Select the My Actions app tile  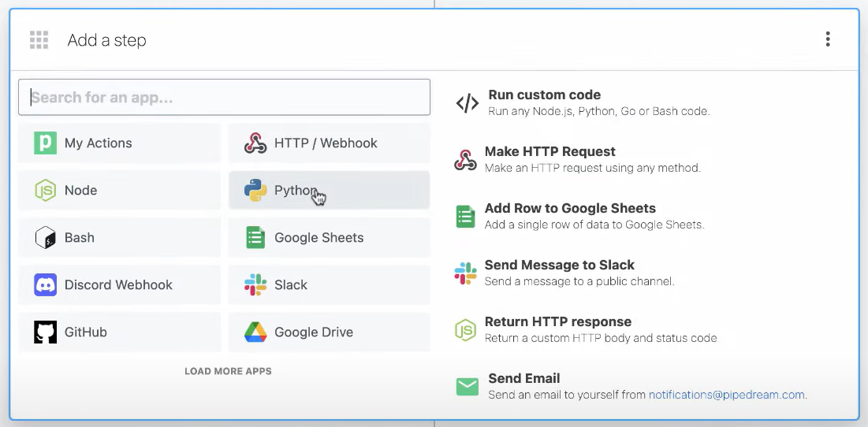(x=120, y=143)
